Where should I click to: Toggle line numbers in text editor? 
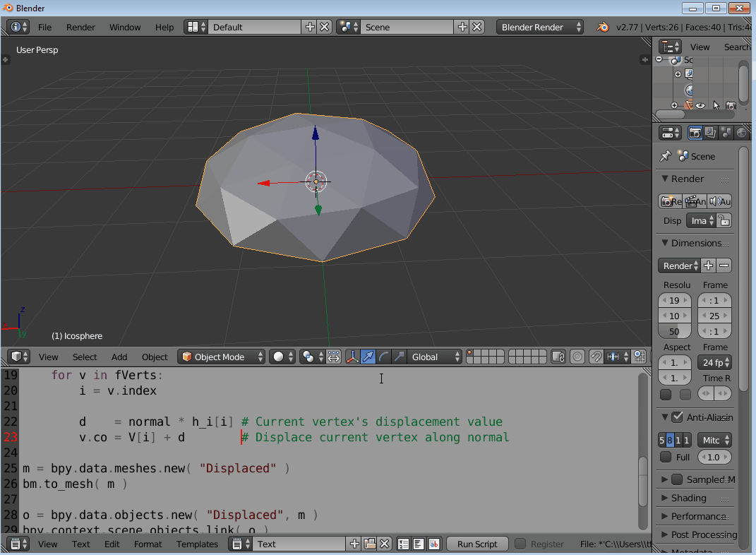[x=403, y=543]
